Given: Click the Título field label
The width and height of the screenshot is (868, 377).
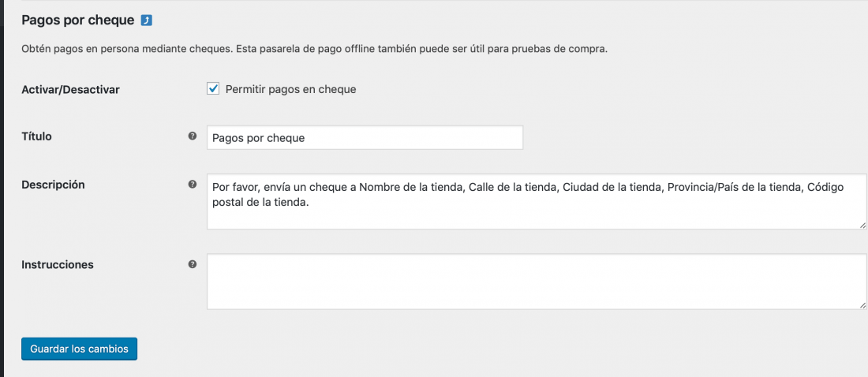Looking at the screenshot, I should click(x=36, y=136).
